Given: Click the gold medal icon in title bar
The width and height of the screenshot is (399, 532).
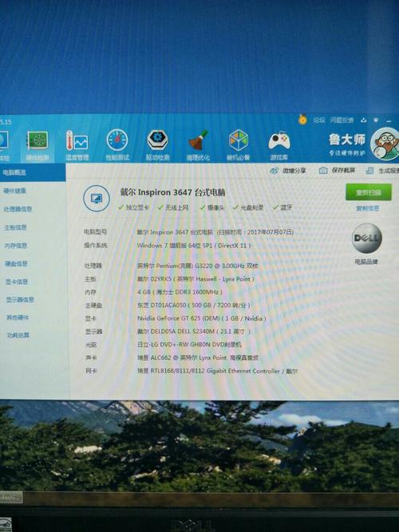Looking at the screenshot, I should [302, 120].
